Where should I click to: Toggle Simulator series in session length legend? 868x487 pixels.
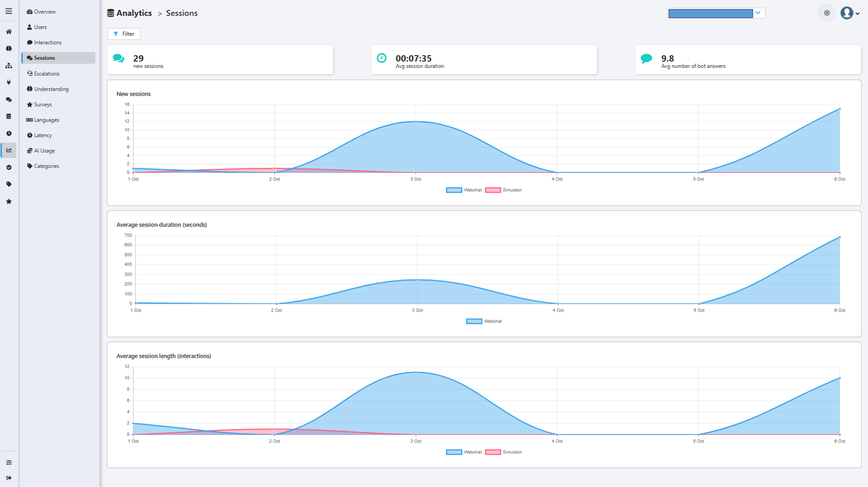(503, 452)
